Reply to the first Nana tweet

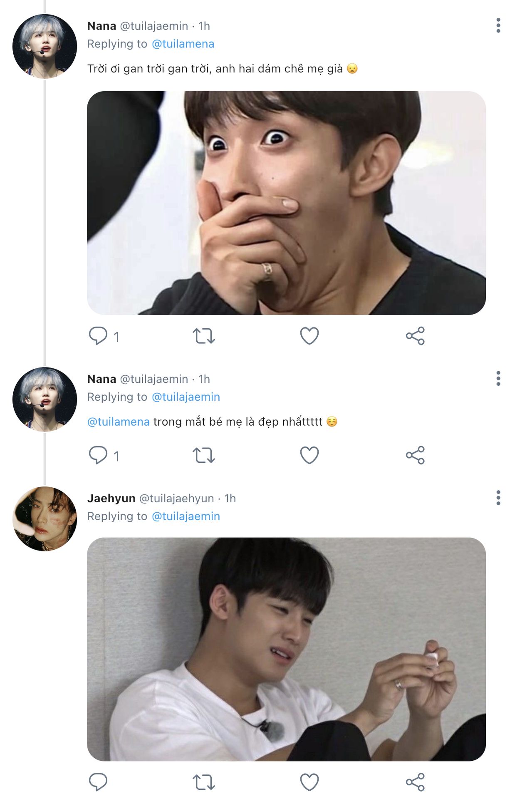point(98,336)
